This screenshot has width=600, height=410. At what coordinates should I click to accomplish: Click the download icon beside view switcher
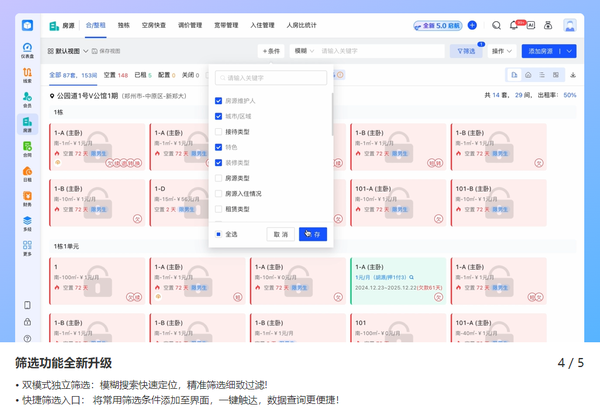click(x=573, y=75)
